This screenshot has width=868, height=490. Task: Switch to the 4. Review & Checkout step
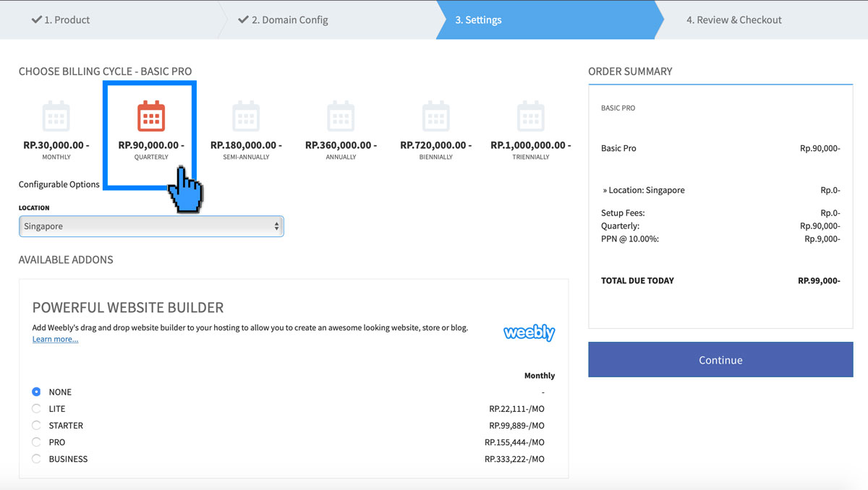coord(734,20)
